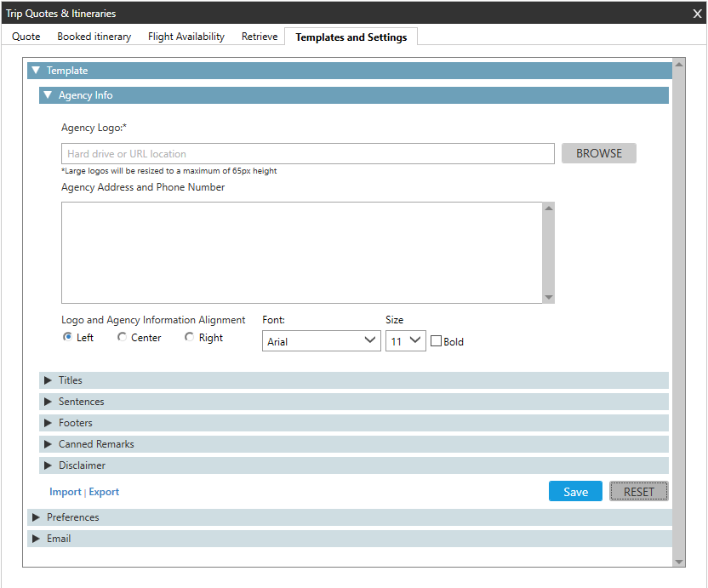Open the Booked itinerary tab
The height and width of the screenshot is (588, 708).
click(94, 37)
